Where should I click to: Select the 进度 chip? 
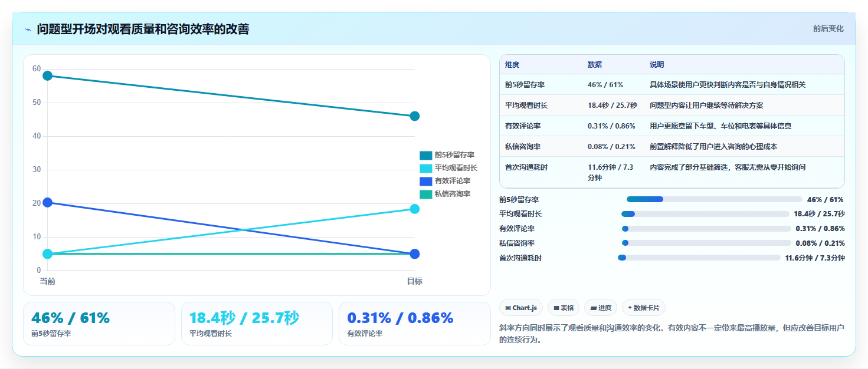click(601, 308)
